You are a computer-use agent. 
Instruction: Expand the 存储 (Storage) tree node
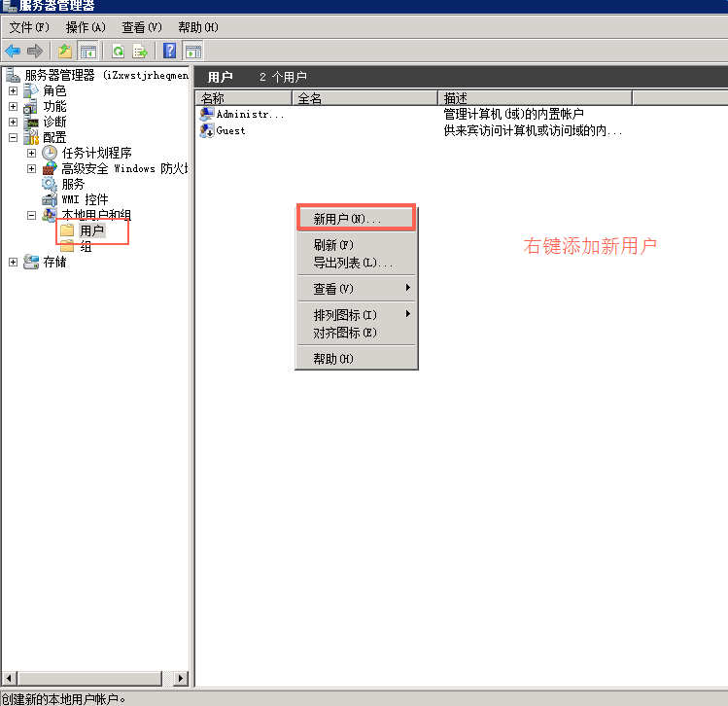[x=13, y=262]
